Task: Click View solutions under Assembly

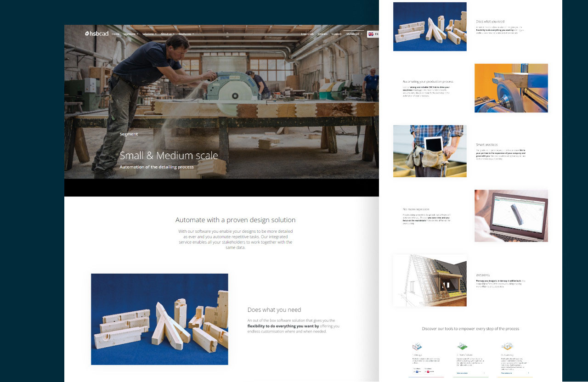Action: (508, 373)
